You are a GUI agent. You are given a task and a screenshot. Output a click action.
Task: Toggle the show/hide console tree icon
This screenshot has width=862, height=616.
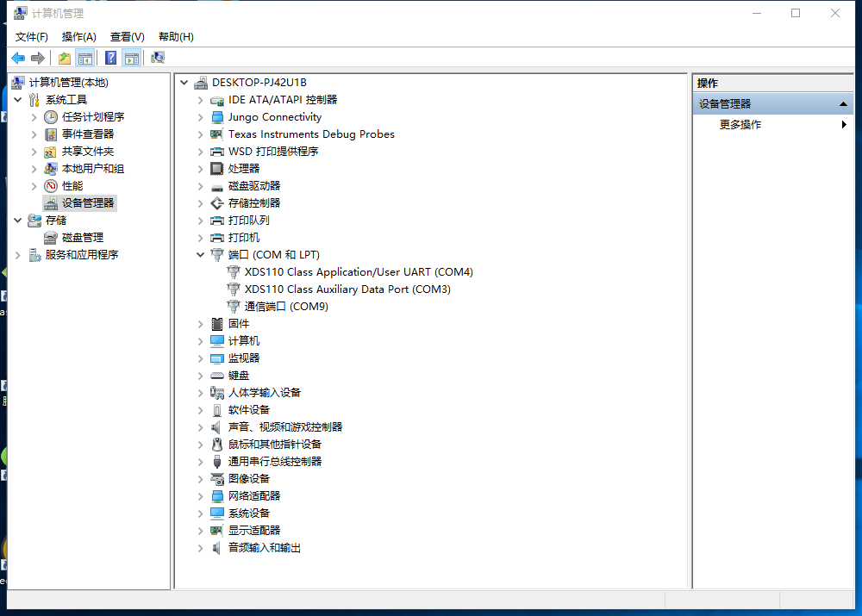click(85, 58)
